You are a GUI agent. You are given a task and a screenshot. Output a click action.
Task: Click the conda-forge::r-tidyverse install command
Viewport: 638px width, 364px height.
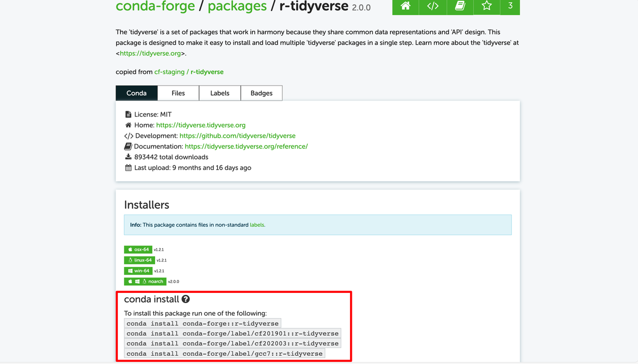pyautogui.click(x=203, y=323)
